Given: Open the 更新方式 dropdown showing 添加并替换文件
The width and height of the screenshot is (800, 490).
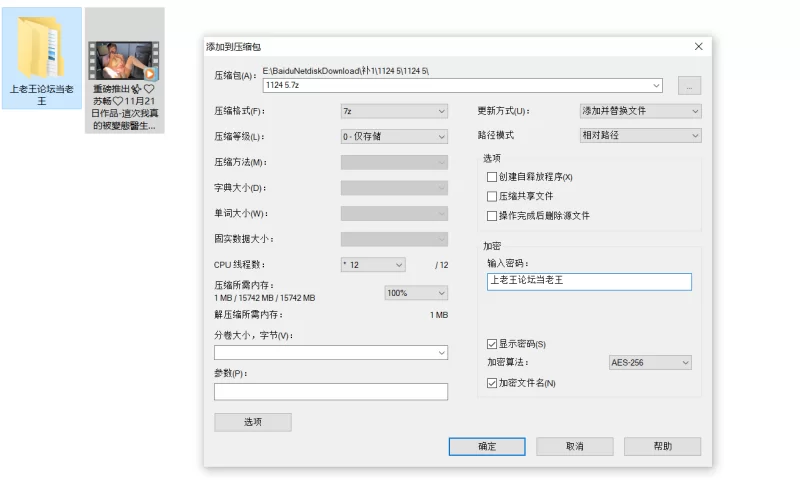Looking at the screenshot, I should click(640, 111).
